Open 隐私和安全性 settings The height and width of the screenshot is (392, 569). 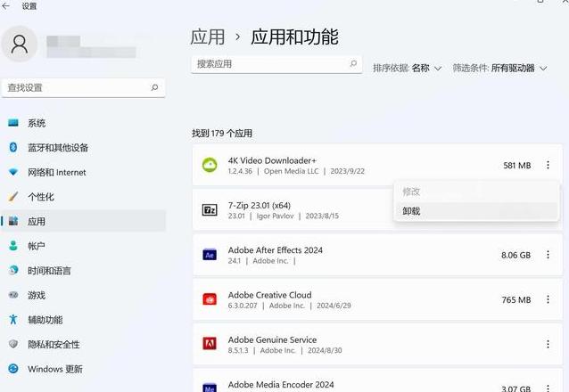point(83,344)
